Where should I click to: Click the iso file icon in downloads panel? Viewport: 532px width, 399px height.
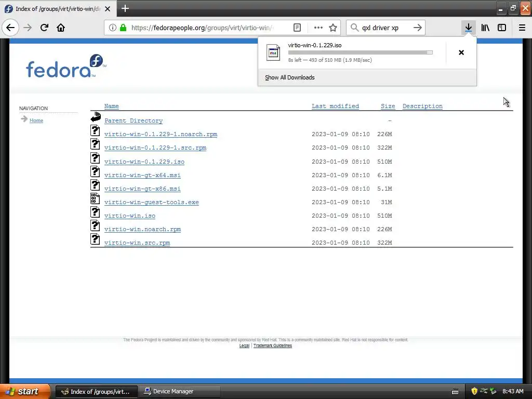tap(273, 52)
